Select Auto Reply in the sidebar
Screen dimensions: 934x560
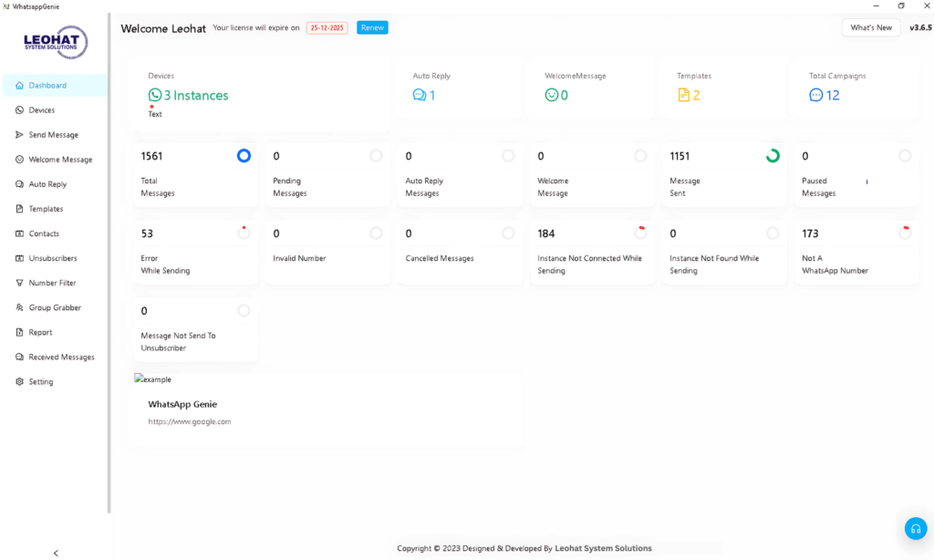pyautogui.click(x=55, y=184)
